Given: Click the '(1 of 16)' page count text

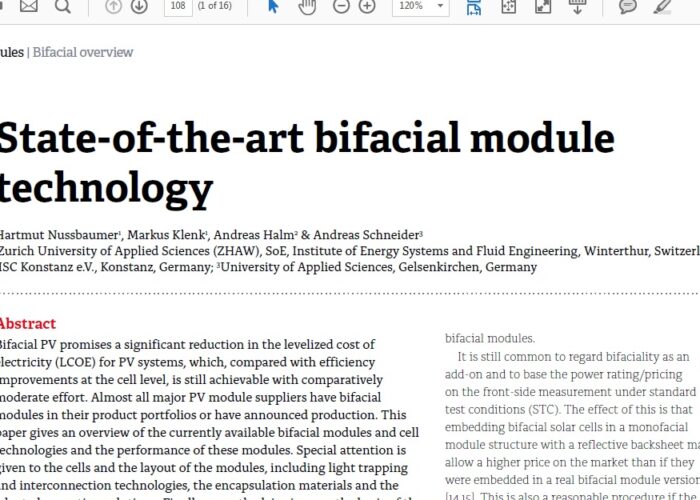Looking at the screenshot, I should [214, 6].
